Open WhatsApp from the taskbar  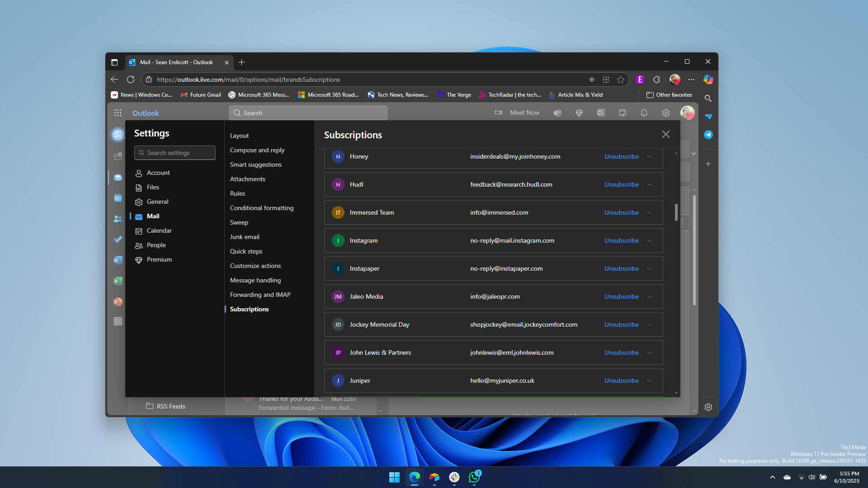474,477
